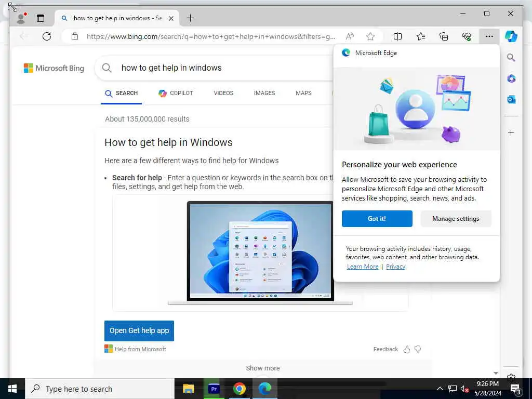This screenshot has height=399, width=532.
Task: Switch to the VIDEOS tab
Action: pos(223,93)
